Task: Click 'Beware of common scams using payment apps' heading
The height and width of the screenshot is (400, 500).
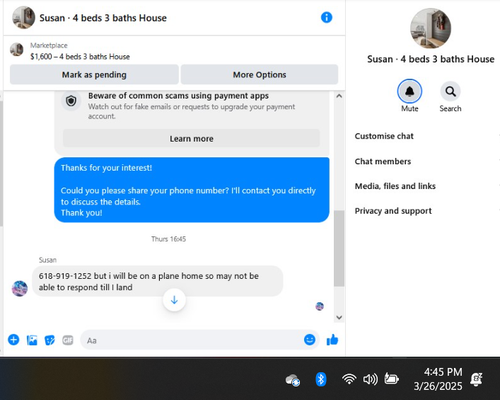Action: [x=178, y=96]
